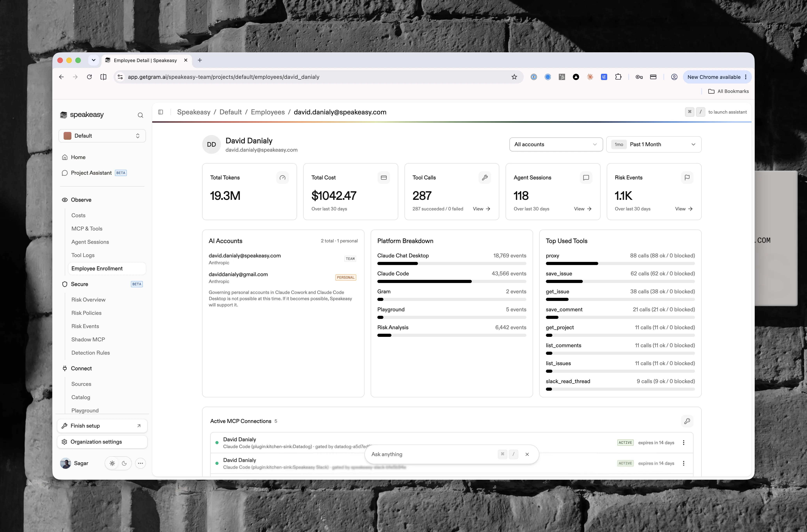Go back in browser history
807x532 pixels.
click(x=61, y=77)
